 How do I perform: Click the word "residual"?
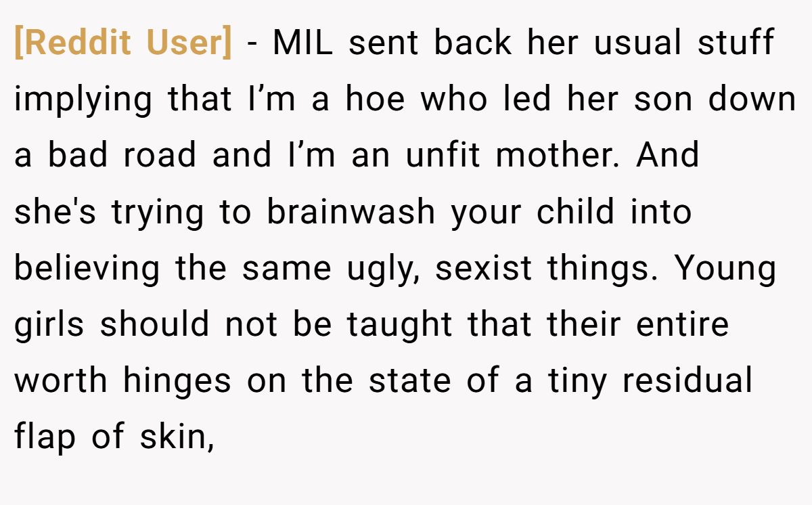[687, 380]
